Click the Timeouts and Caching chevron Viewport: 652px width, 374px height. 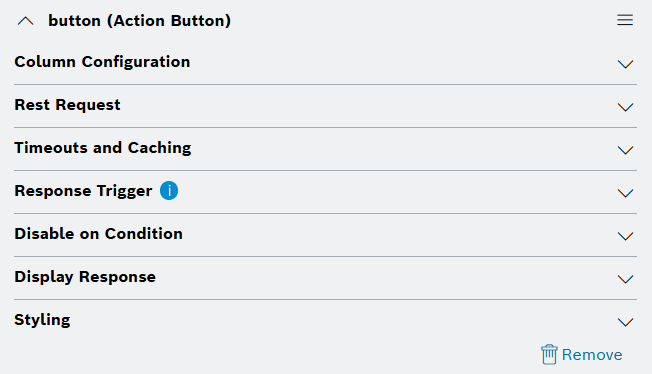point(625,150)
